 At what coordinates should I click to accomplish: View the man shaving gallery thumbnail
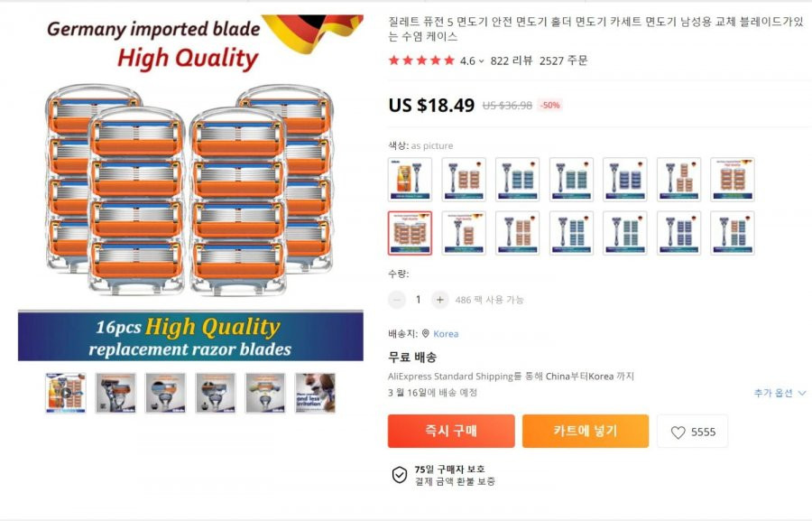point(316,393)
